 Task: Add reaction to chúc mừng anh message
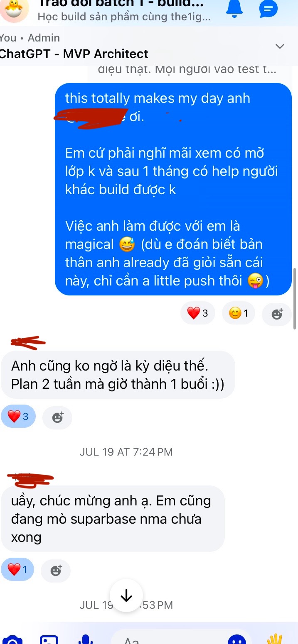coord(56,571)
